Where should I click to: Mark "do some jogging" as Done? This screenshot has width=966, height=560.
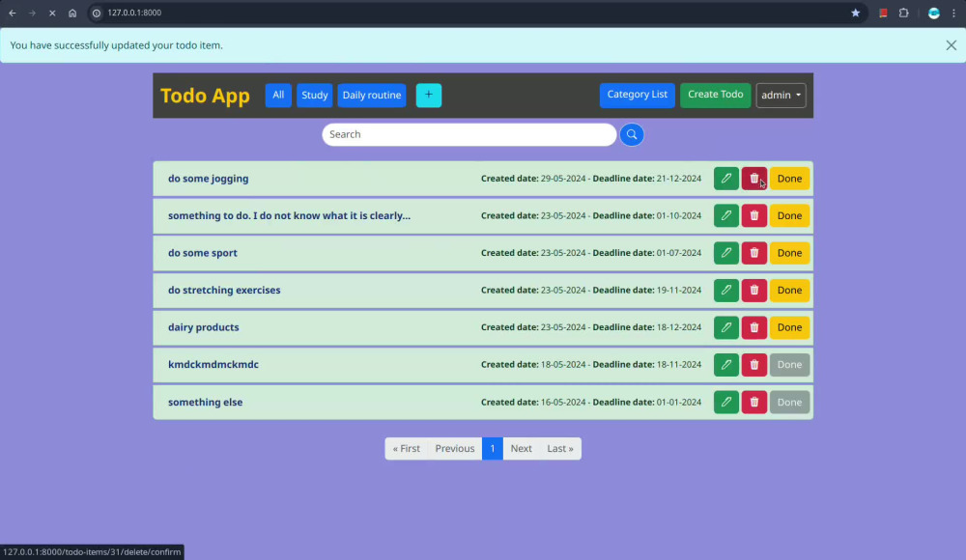(x=789, y=179)
